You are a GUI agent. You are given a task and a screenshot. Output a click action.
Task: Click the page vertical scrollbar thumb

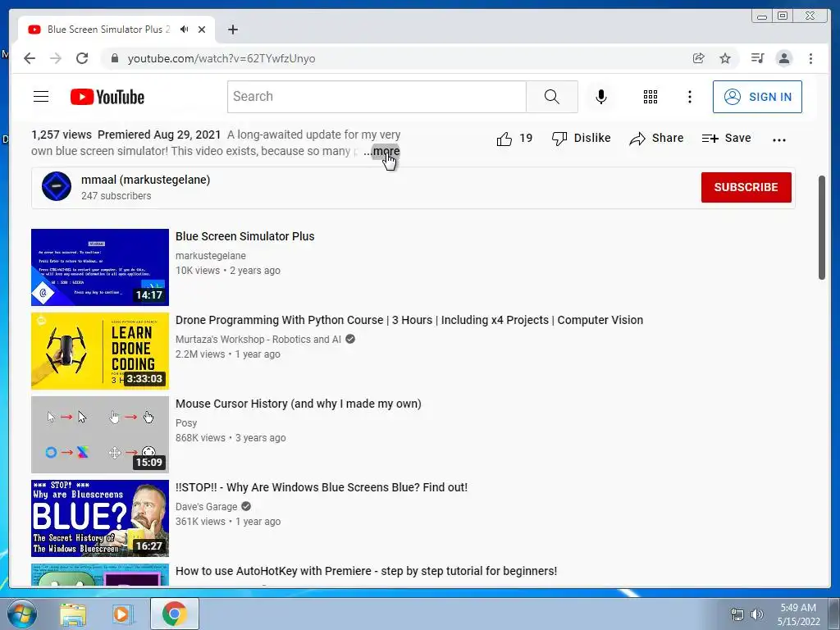(822, 227)
